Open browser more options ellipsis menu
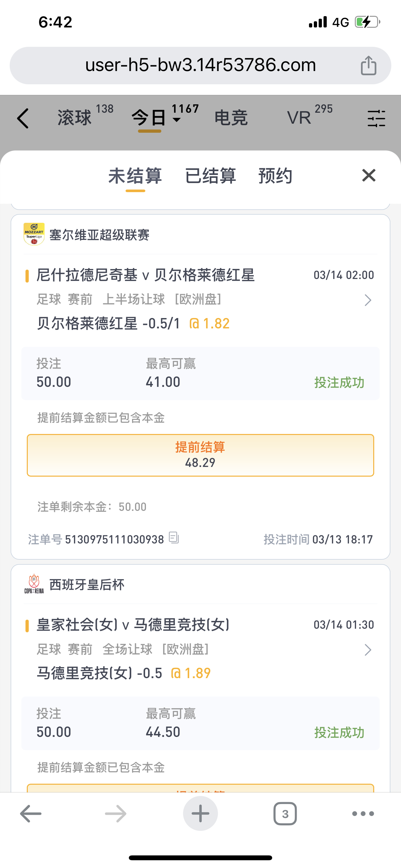This screenshot has height=868, width=401. click(x=363, y=814)
